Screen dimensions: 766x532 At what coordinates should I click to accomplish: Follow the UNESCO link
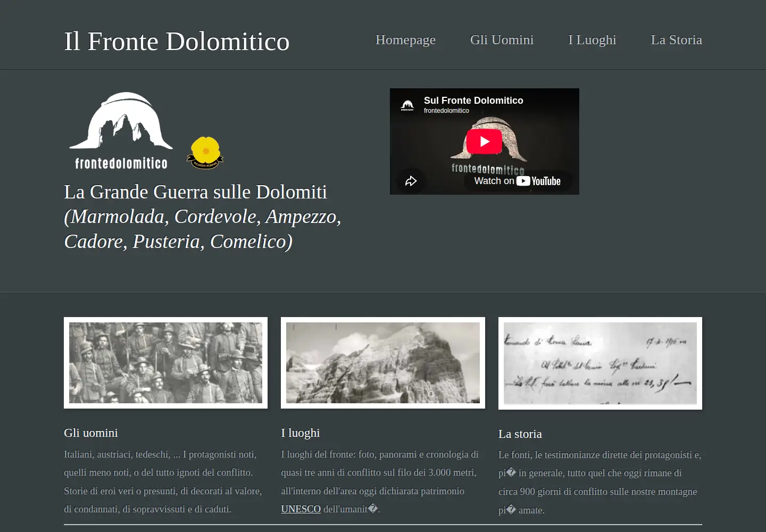(x=301, y=509)
